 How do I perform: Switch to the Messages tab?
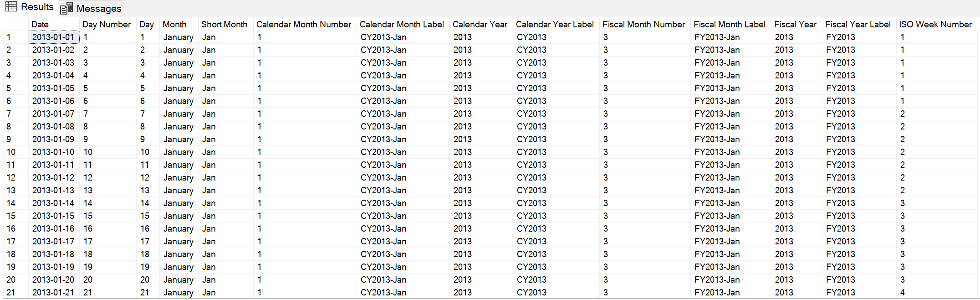coord(98,8)
